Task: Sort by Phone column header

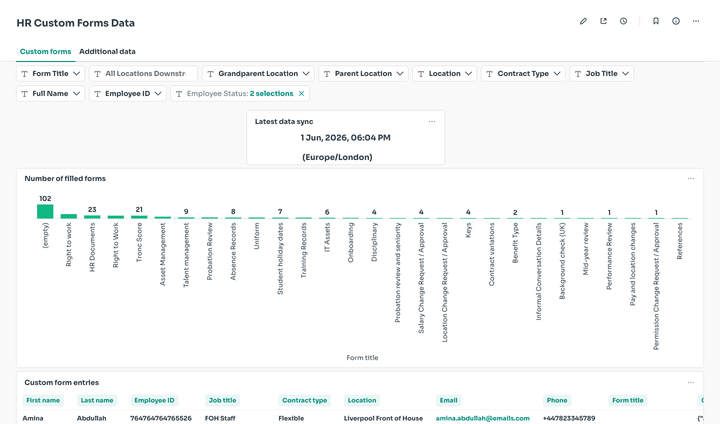Action: tap(557, 401)
